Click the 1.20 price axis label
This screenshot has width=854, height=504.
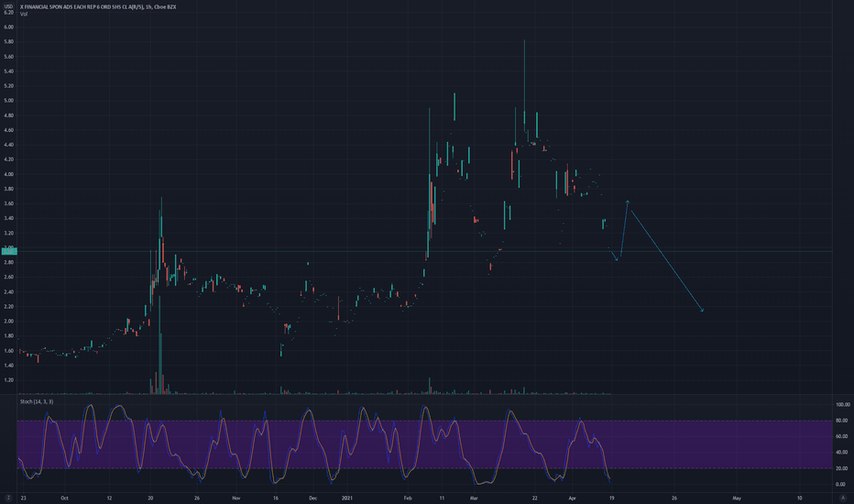point(8,379)
